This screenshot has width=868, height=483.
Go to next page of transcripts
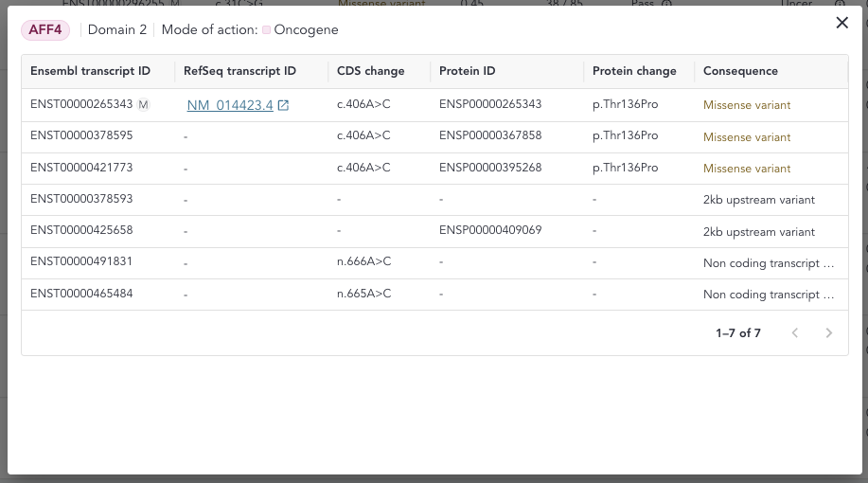pyautogui.click(x=829, y=333)
